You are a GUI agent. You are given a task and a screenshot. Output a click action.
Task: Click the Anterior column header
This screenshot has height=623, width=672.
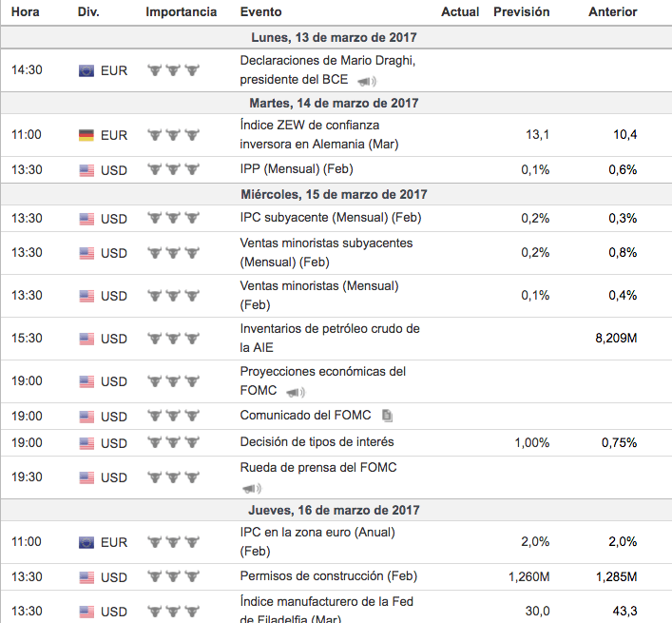click(612, 12)
